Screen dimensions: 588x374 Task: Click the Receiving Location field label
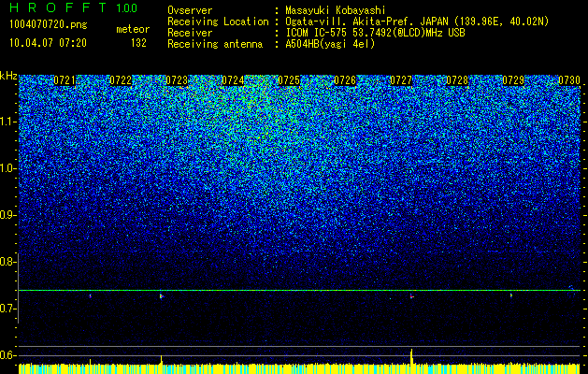point(218,22)
